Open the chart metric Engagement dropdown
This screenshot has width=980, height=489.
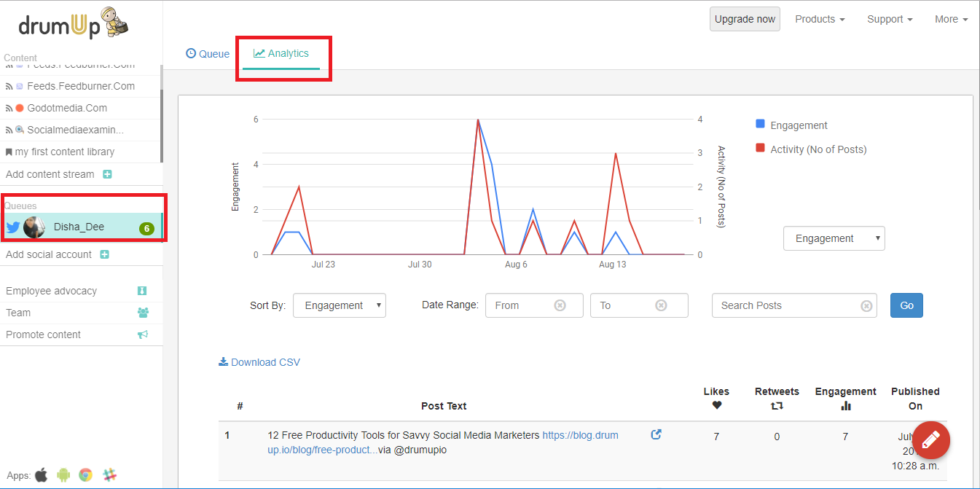834,238
